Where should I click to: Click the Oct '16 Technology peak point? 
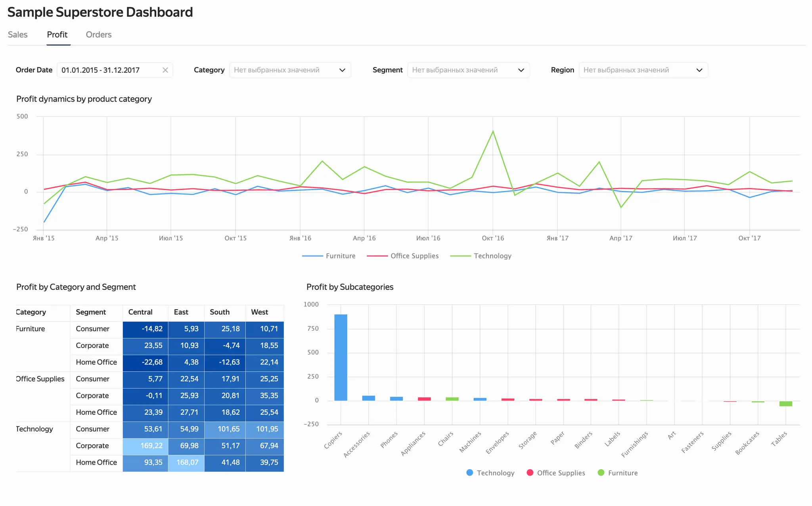493,131
